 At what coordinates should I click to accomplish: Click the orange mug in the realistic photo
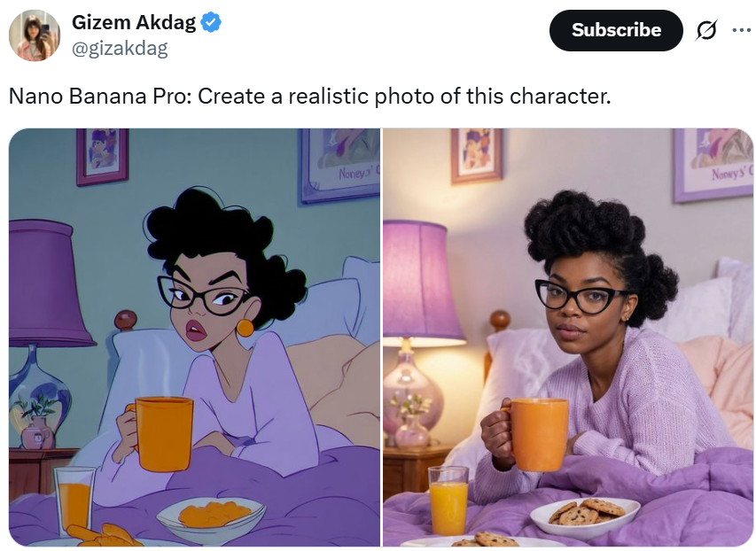point(536,435)
